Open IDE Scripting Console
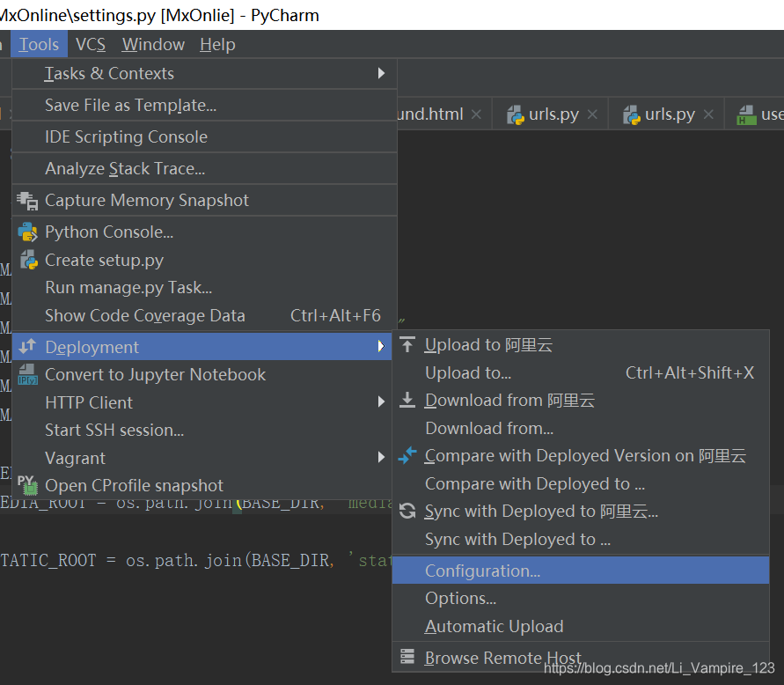Screen dimensions: 784x685 (204, 137)
